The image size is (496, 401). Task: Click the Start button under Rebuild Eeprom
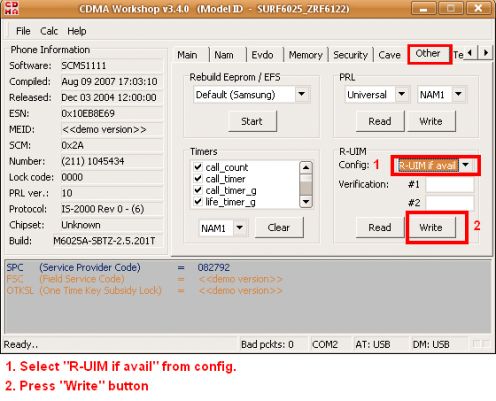tap(252, 121)
